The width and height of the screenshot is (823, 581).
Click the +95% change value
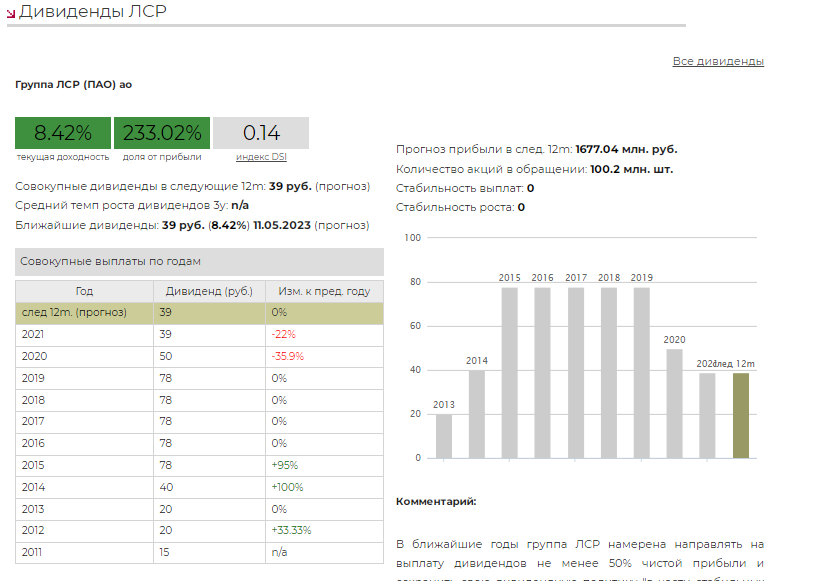284,466
